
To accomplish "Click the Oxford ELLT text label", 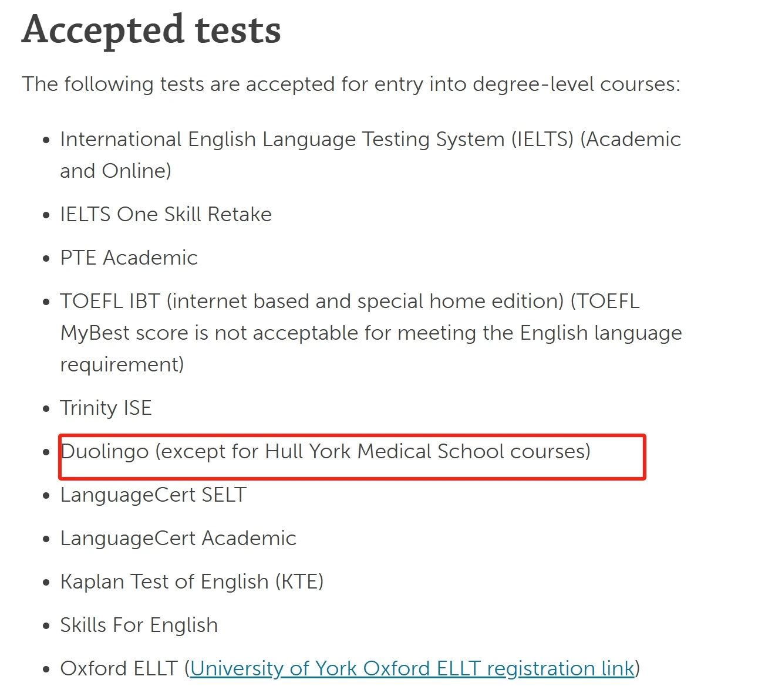I will 119,668.
